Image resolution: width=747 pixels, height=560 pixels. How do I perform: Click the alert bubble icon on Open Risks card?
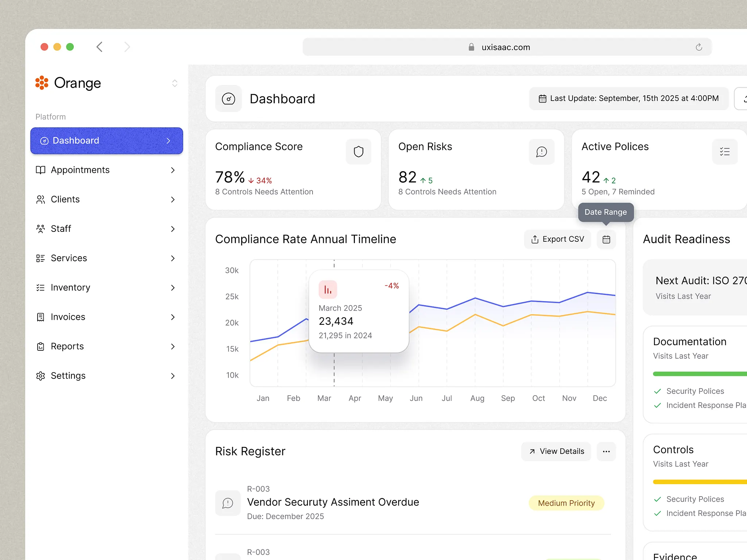point(541,151)
